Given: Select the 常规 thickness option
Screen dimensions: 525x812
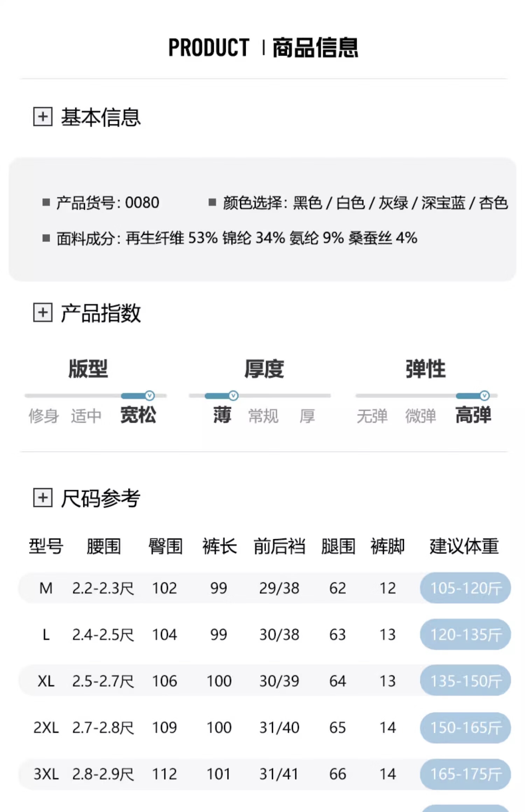Looking at the screenshot, I should point(263,416).
